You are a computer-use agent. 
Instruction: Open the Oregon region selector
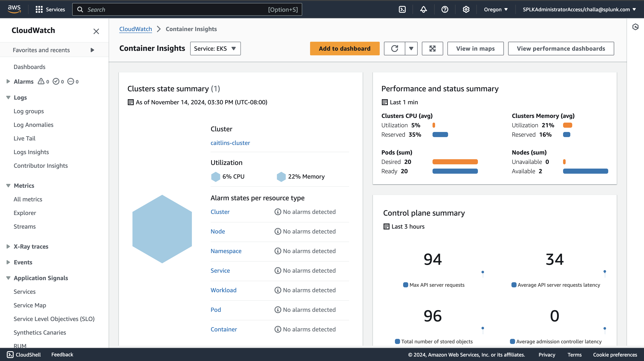(x=496, y=10)
